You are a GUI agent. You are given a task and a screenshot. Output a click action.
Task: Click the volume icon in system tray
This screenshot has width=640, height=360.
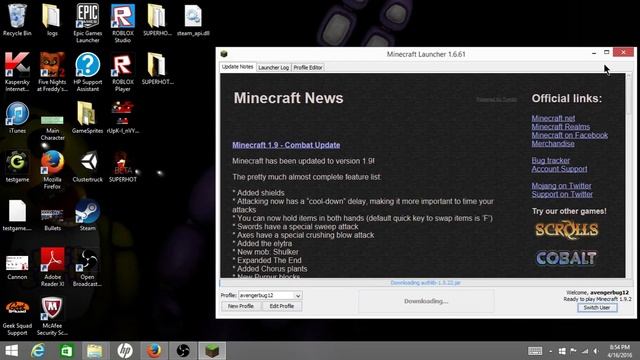pyautogui.click(x=596, y=351)
